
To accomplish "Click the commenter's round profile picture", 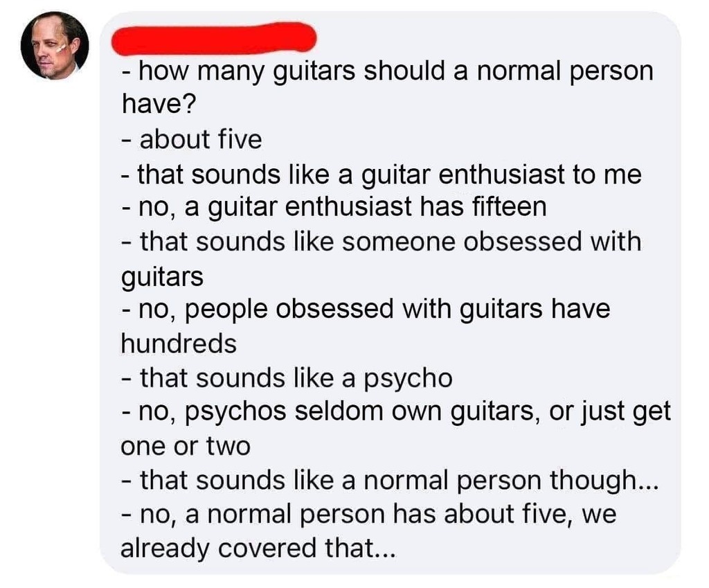I will (x=55, y=46).
